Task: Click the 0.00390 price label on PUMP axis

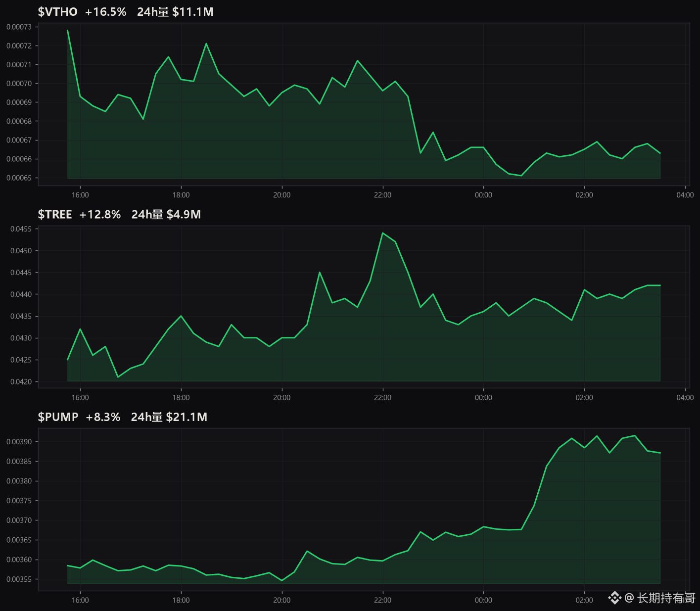Action: point(19,442)
